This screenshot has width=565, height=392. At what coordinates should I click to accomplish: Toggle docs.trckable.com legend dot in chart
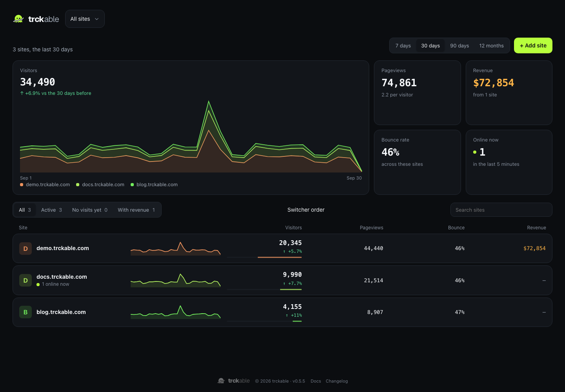point(78,185)
